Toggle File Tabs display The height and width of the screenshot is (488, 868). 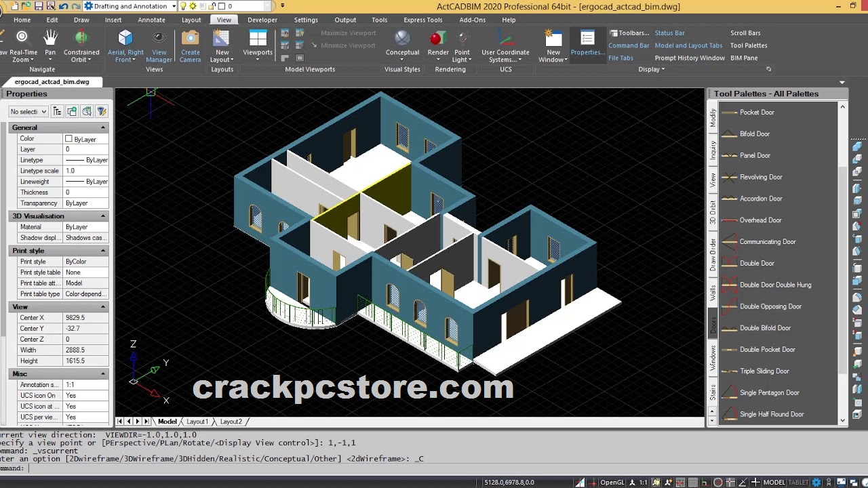(620, 58)
